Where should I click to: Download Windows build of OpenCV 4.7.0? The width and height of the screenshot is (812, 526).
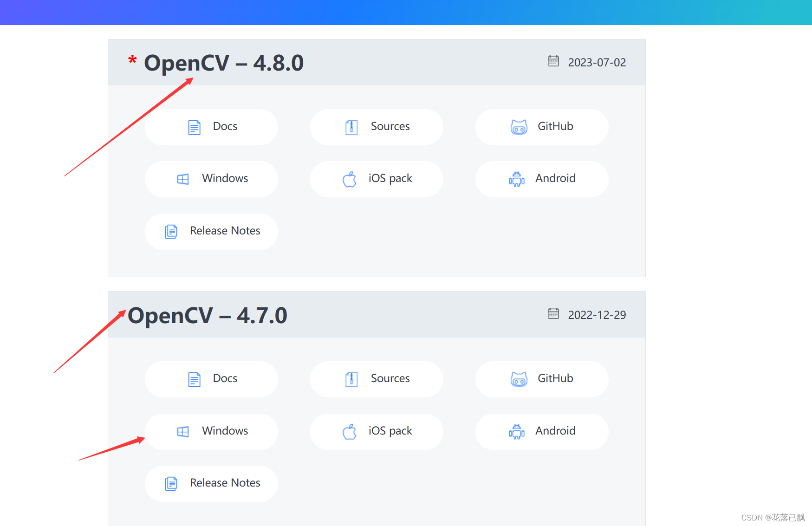click(x=211, y=431)
